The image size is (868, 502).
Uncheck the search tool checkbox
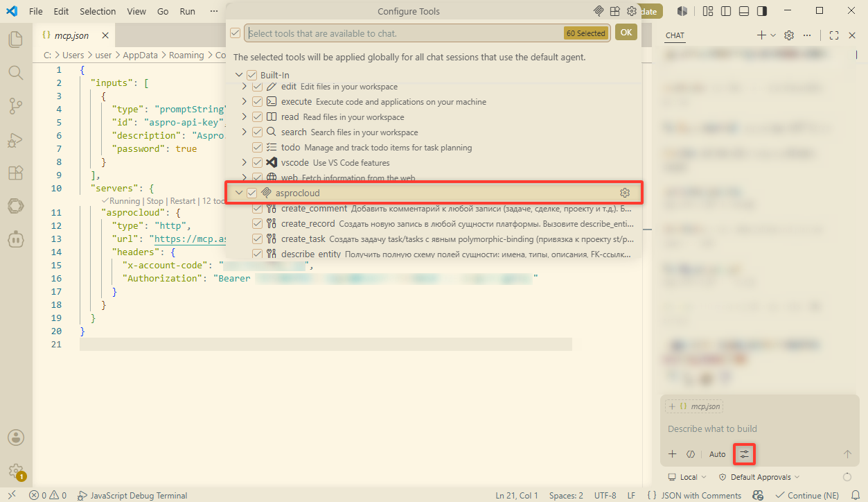(258, 132)
